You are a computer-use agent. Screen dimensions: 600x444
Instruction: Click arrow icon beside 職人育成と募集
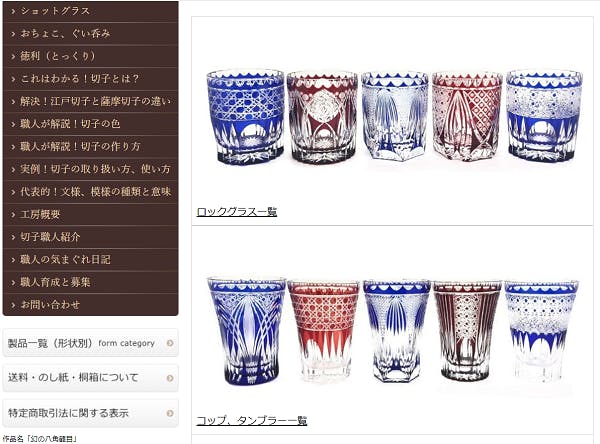pos(13,282)
